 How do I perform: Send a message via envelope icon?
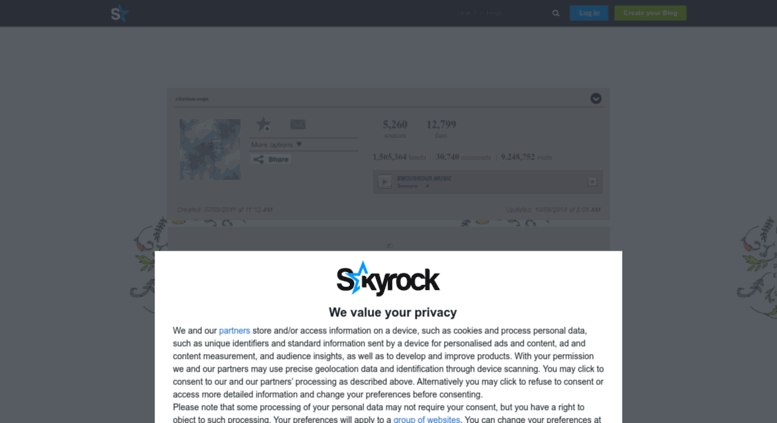[297, 124]
